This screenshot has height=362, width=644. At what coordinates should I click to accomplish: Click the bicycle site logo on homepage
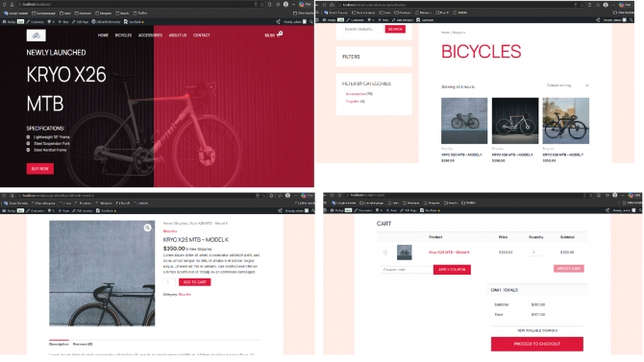pyautogui.click(x=37, y=36)
